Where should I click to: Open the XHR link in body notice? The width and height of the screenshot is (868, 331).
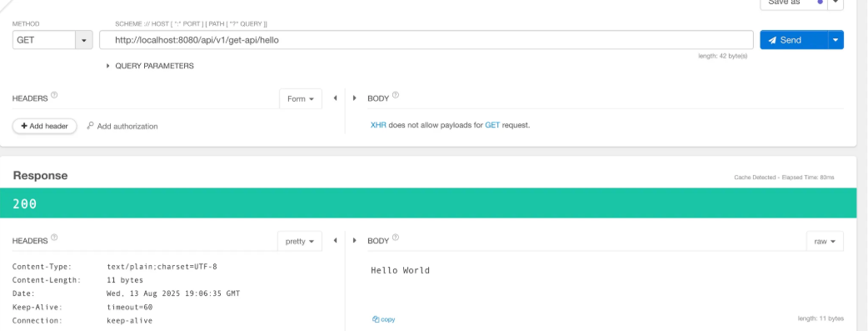(378, 125)
